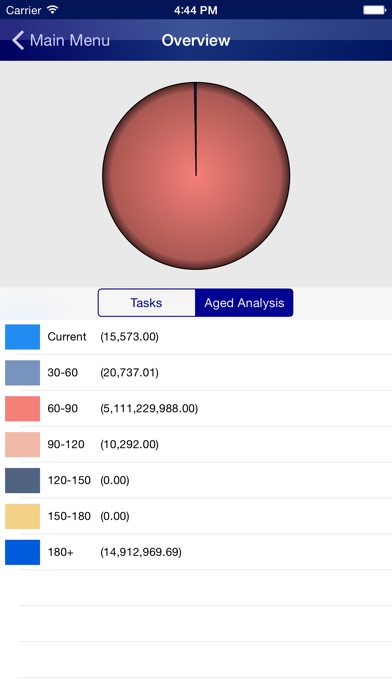
Task: Select the Current row amount 15,573.00
Action: click(129, 337)
